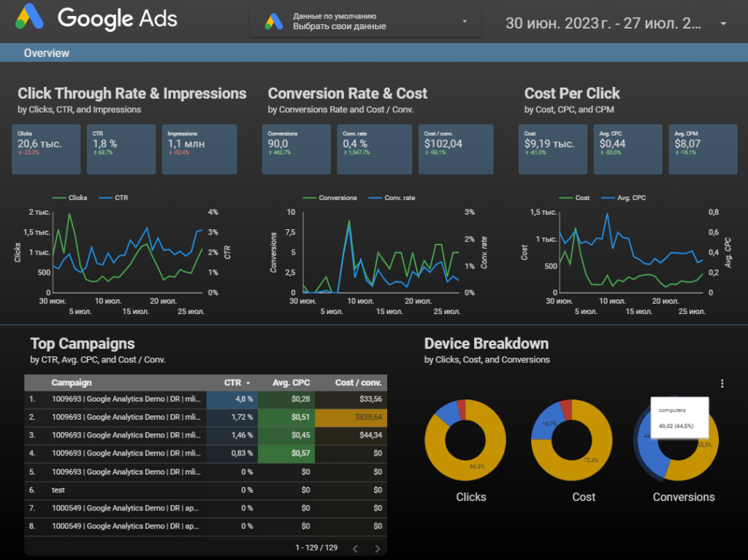Image resolution: width=748 pixels, height=560 pixels.
Task: Select the Conversions 90,0 scorecard
Action: point(297,149)
